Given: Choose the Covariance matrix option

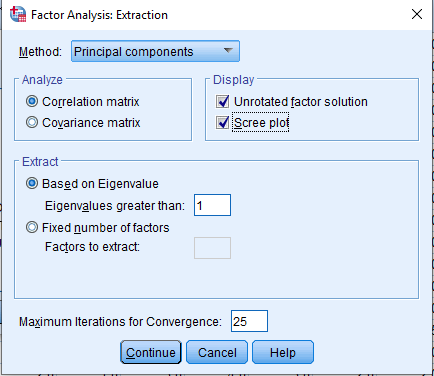Looking at the screenshot, I should click(x=32, y=122).
